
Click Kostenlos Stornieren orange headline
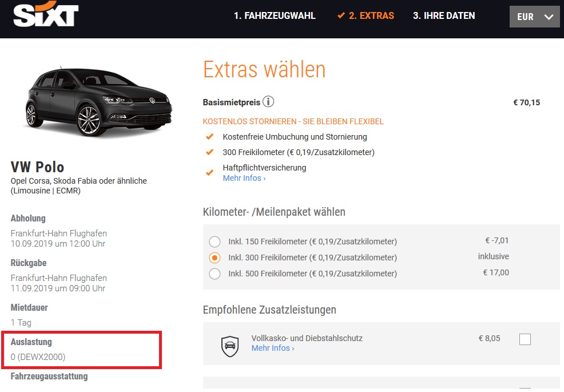point(293,121)
